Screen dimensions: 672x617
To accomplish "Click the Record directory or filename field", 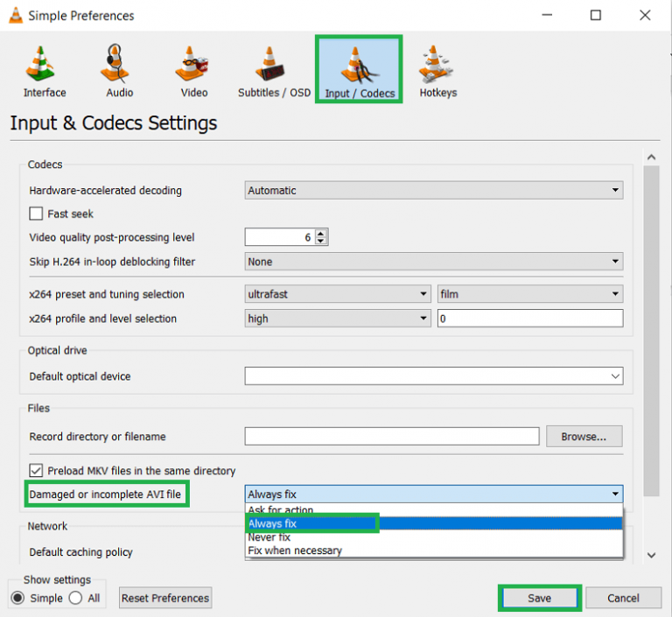I will tap(392, 436).
